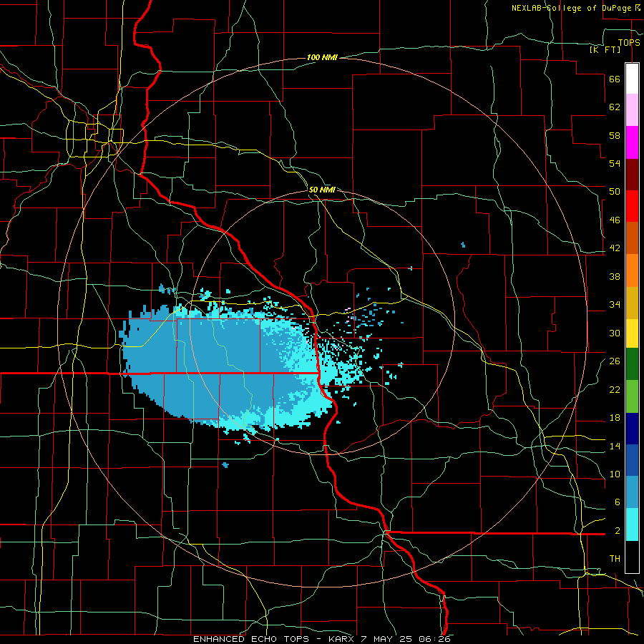
Task: Click the 'ENHANCED ECHO TOPS - KARX' caption
Action: pyautogui.click(x=273, y=639)
